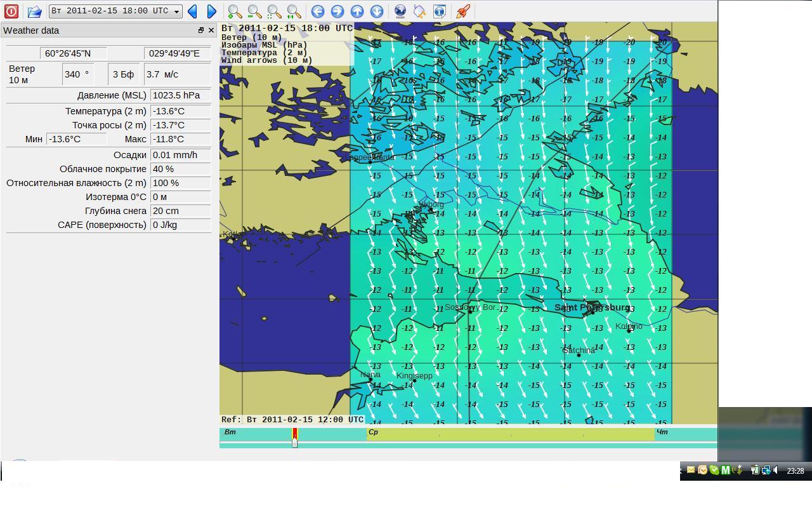
Task: Zoom in on the map
Action: pyautogui.click(x=235, y=11)
